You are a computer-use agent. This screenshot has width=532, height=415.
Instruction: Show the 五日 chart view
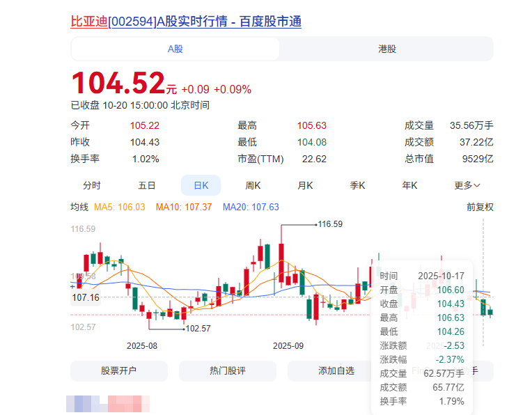pyautogui.click(x=146, y=185)
